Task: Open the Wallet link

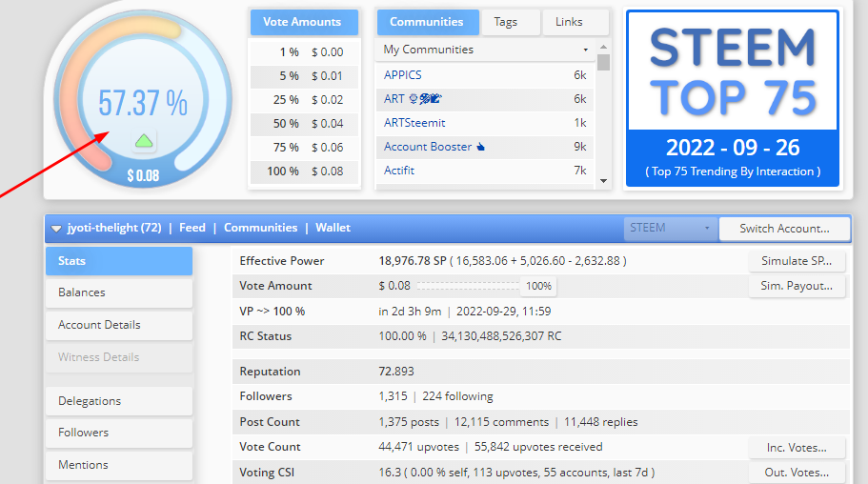Action: pos(333,228)
